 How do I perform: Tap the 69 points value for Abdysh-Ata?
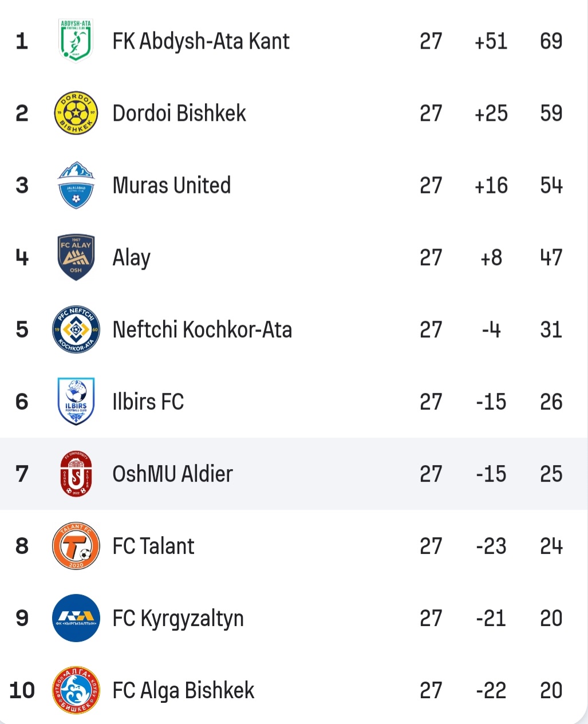(x=551, y=41)
